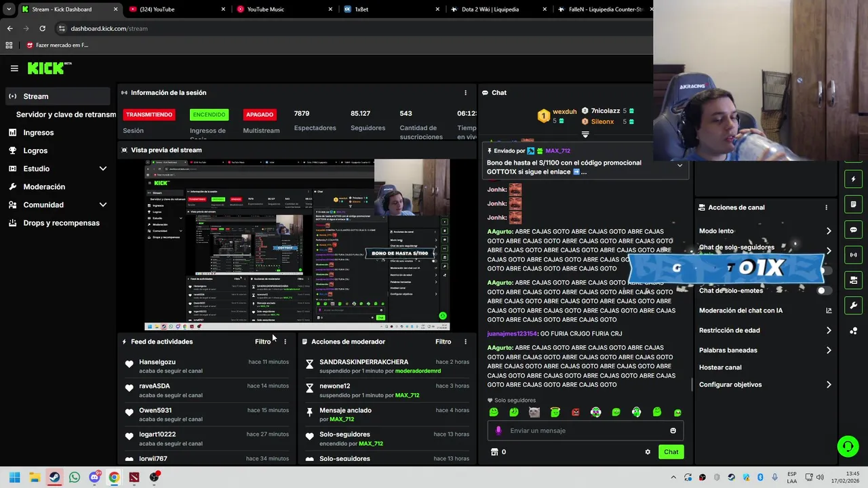Open the hamburger menu next to Kick logo
The height and width of the screenshot is (488, 868).
click(x=14, y=68)
